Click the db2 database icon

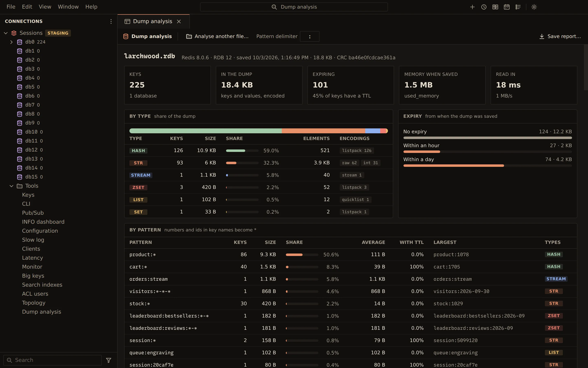point(20,60)
